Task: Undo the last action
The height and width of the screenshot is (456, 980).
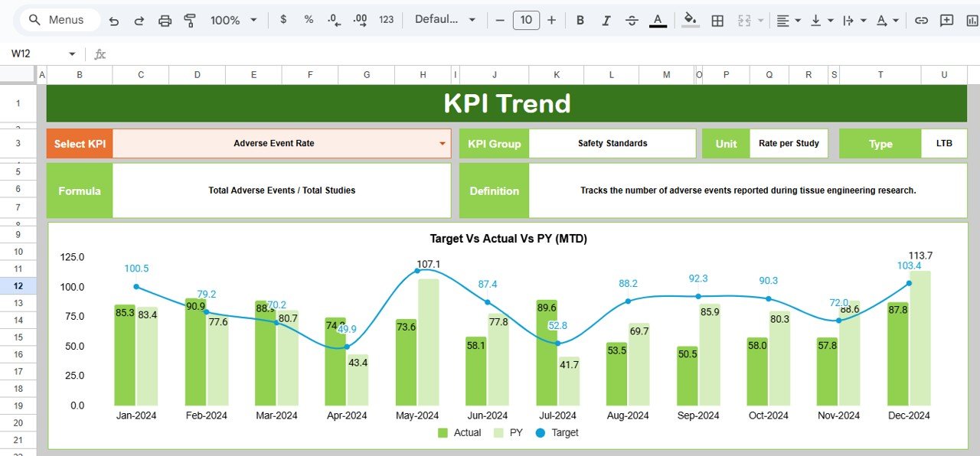Action: click(x=114, y=20)
